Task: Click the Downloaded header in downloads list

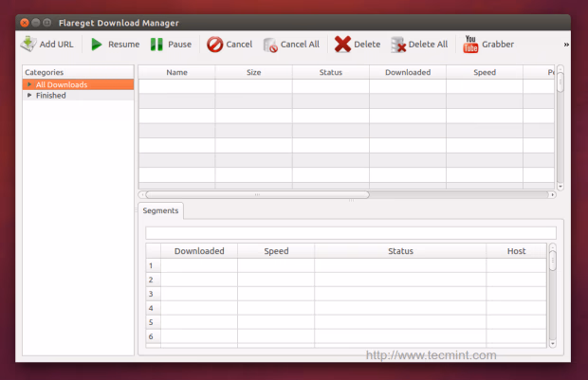Action: [408, 72]
